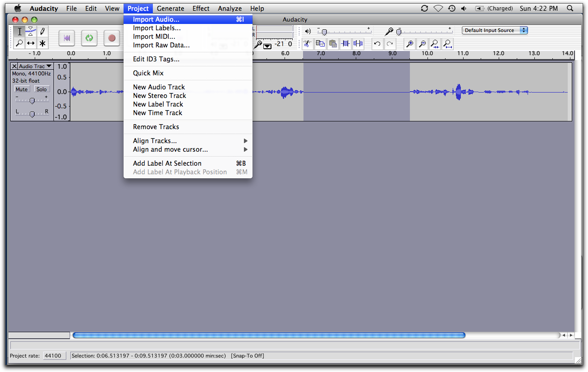
Task: Open the Generate menu
Action: click(x=170, y=9)
